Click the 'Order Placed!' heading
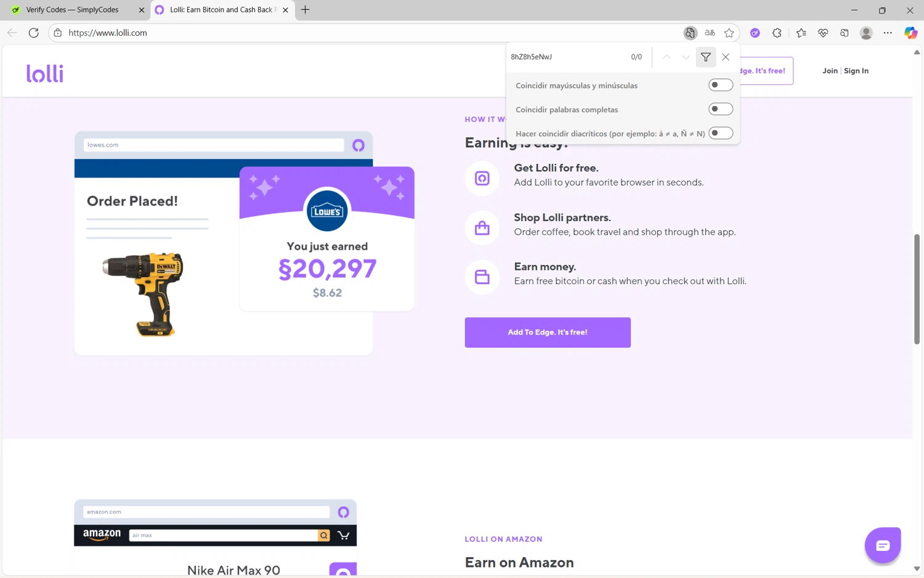The image size is (924, 578). [132, 201]
